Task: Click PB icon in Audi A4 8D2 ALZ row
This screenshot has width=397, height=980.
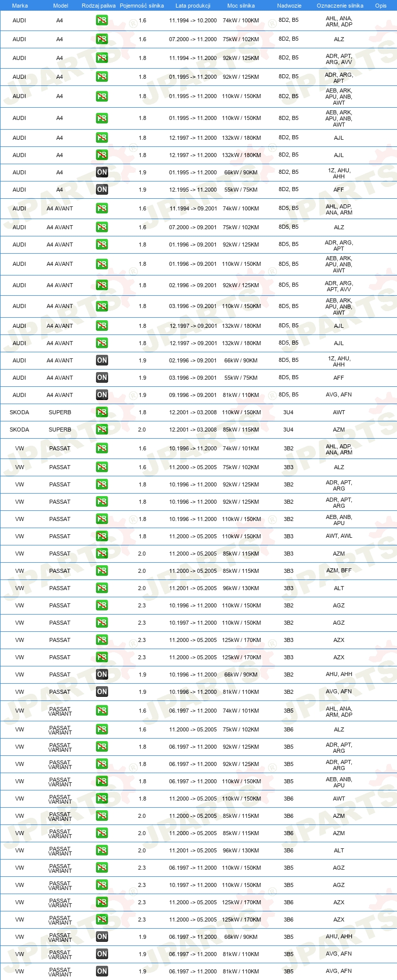Action: pos(102,39)
